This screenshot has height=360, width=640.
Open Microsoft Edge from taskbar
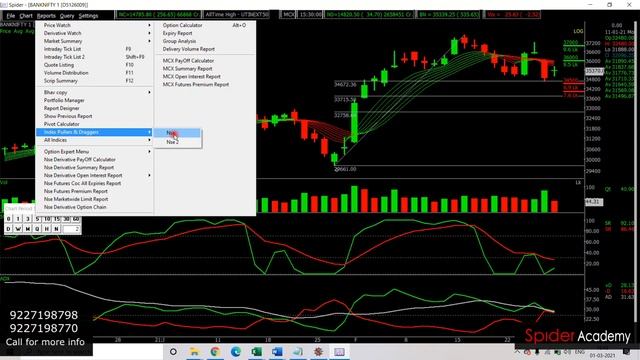(236, 351)
